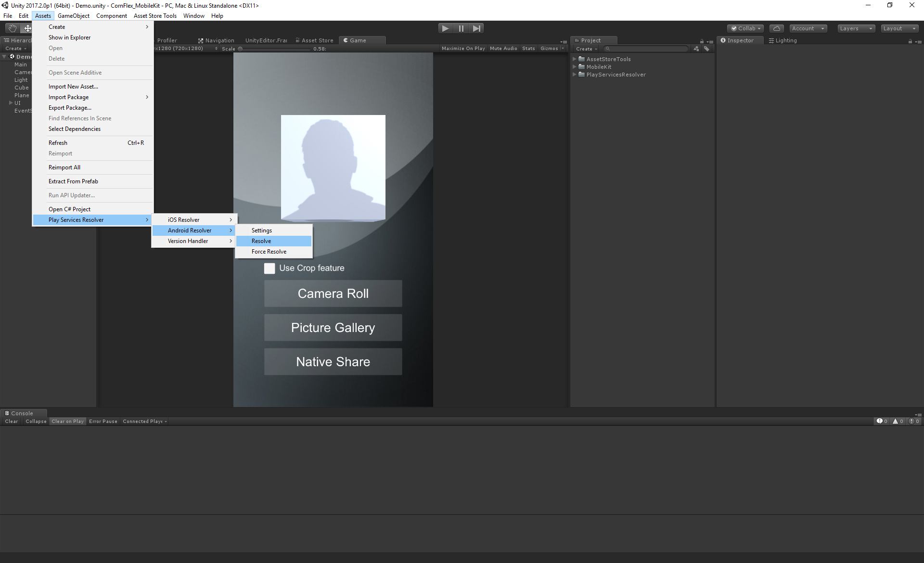Image resolution: width=924 pixels, height=563 pixels.
Task: Click Resolve in Android Resolver submenu
Action: pos(274,241)
